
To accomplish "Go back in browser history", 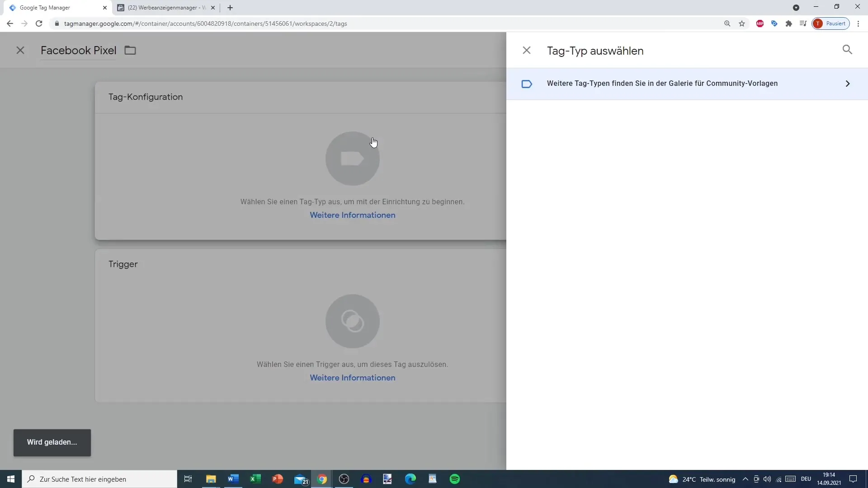I will click(10, 23).
